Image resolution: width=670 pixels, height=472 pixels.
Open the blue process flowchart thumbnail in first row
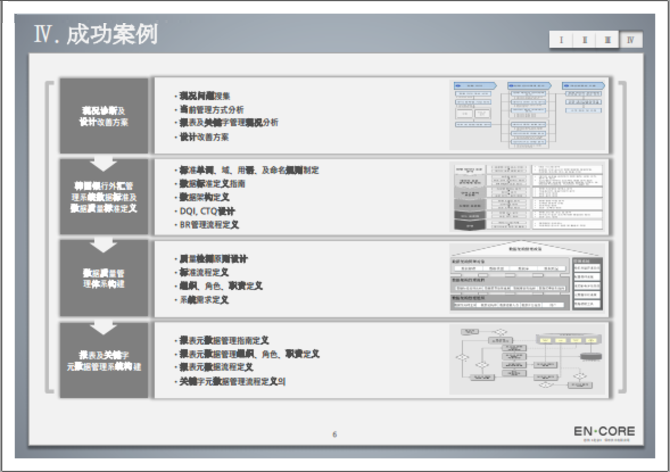click(529, 115)
